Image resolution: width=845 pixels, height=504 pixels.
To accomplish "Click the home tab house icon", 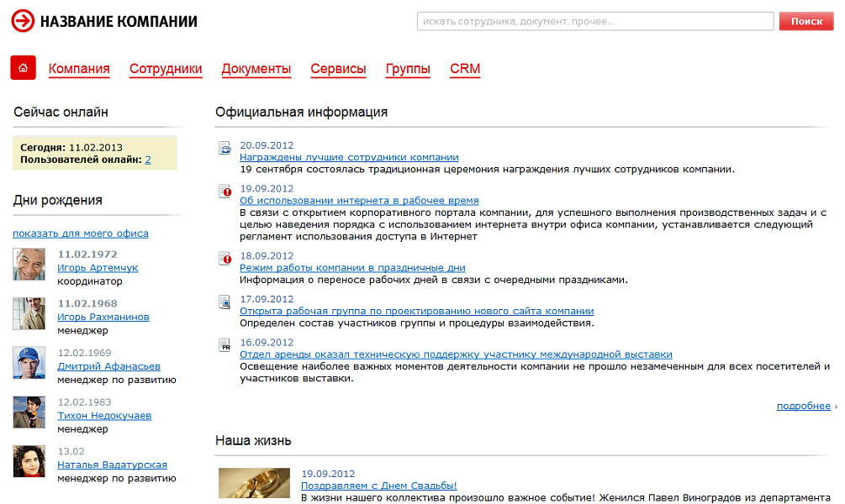I will tap(22, 68).
